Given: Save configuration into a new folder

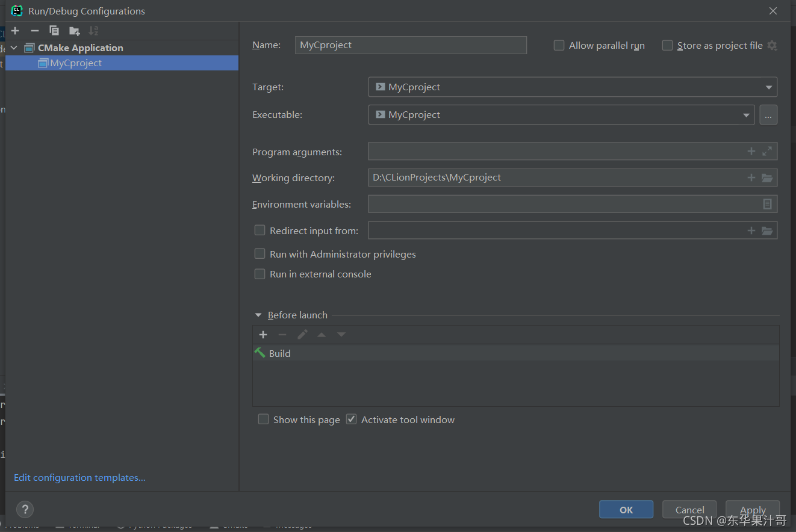Looking at the screenshot, I should [74, 31].
